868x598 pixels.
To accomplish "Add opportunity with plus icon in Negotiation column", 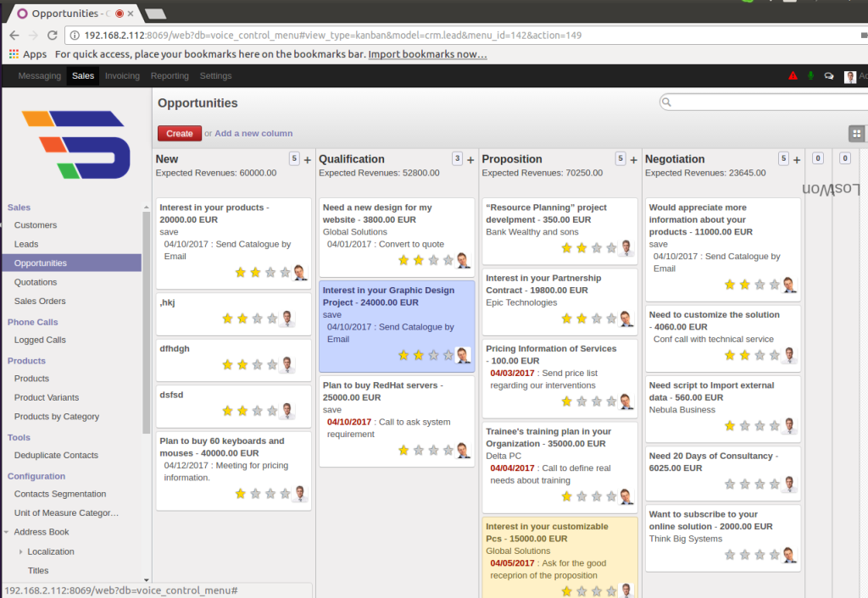I will pos(797,159).
